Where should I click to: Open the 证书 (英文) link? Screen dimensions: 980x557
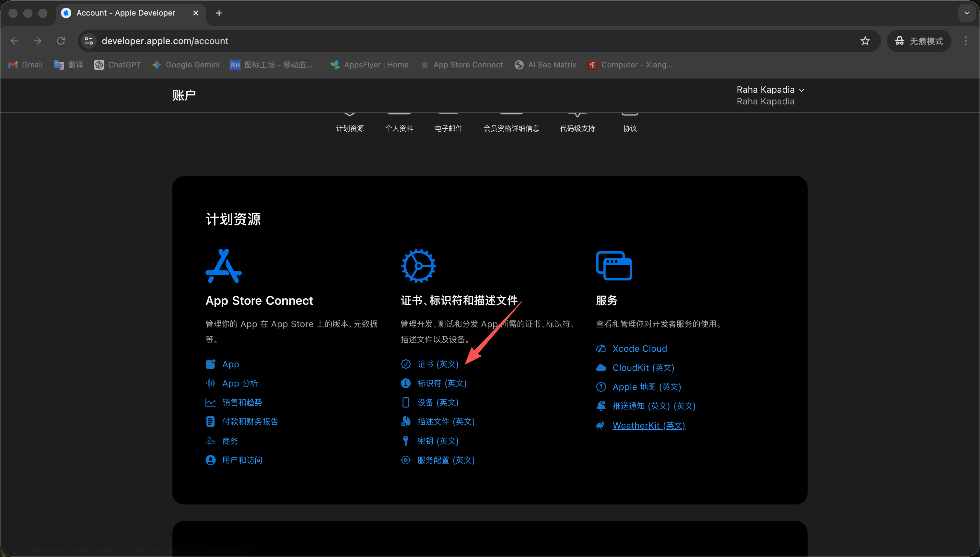(437, 364)
